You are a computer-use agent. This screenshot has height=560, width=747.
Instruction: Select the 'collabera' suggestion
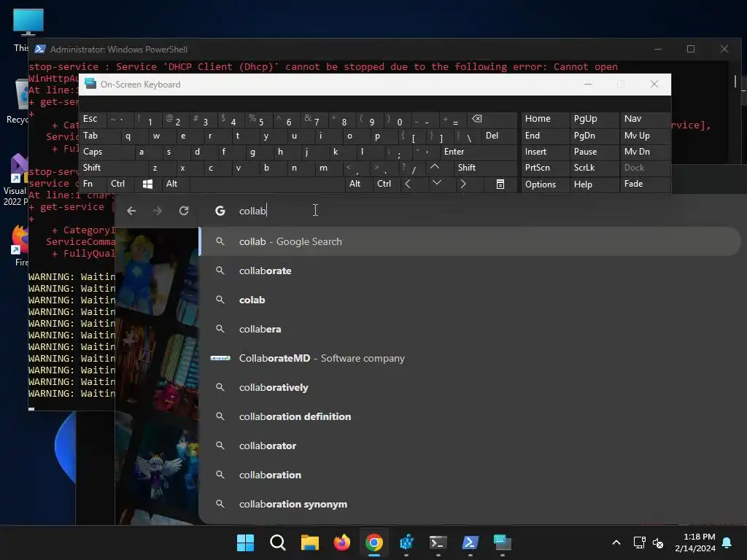(471, 329)
